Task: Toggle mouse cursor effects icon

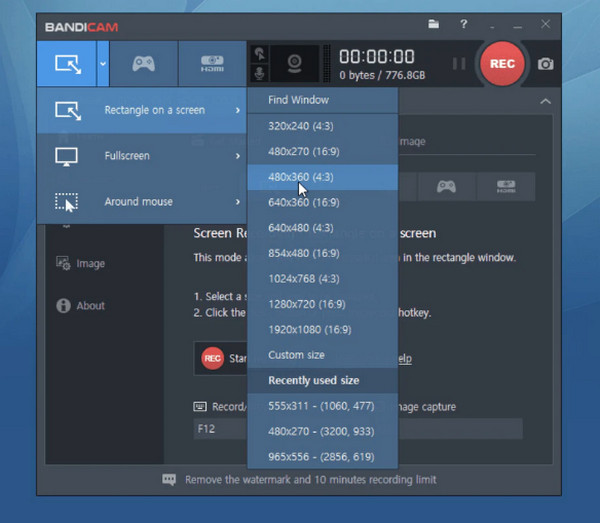Action: (x=260, y=54)
